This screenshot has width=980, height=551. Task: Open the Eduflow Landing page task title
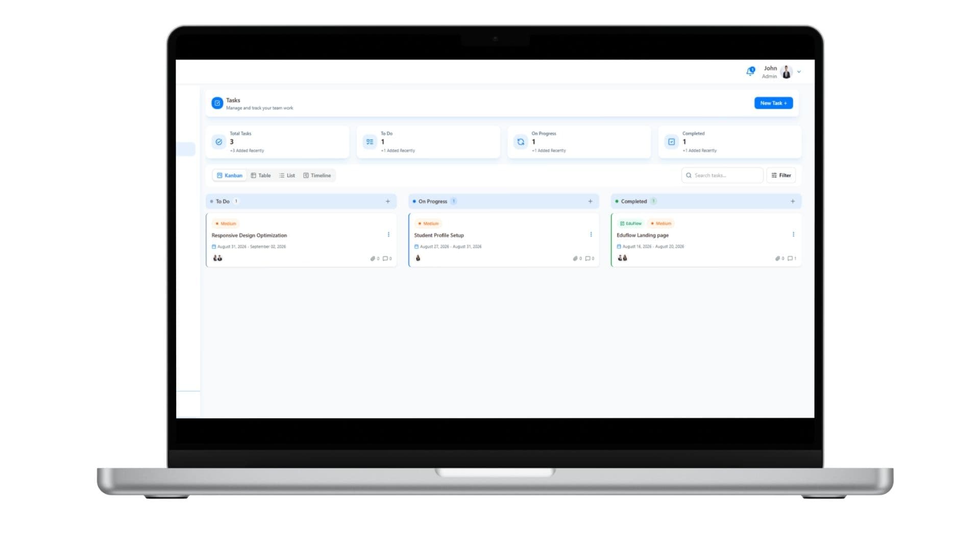[x=643, y=236]
